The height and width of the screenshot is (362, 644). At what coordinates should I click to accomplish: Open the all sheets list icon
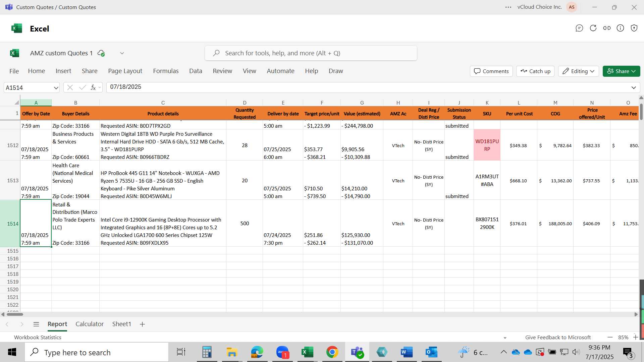[x=36, y=324]
